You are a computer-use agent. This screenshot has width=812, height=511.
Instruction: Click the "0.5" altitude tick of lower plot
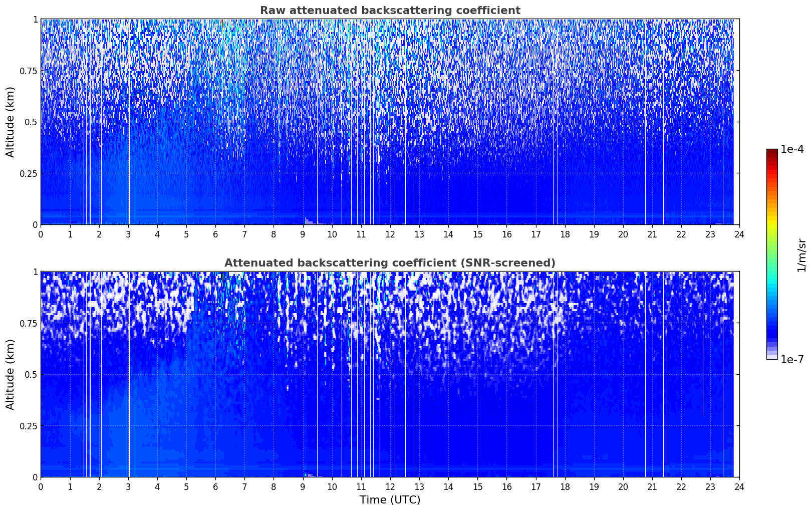[31, 375]
